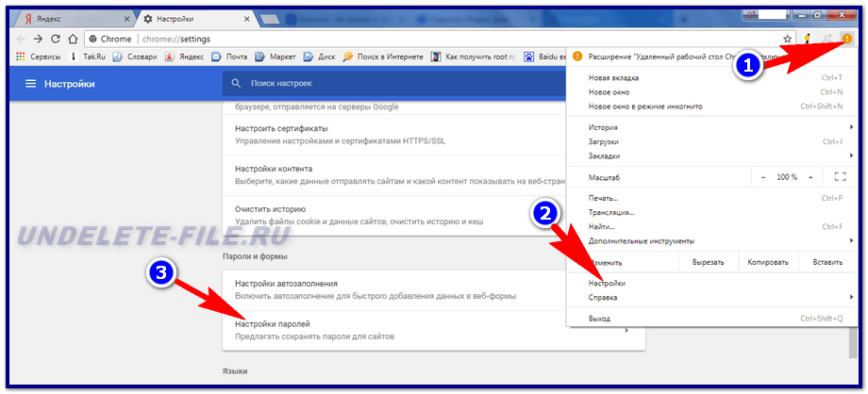Viewport: 868px width, 394px height.
Task: Reload the page with the refresh icon
Action: tap(56, 39)
